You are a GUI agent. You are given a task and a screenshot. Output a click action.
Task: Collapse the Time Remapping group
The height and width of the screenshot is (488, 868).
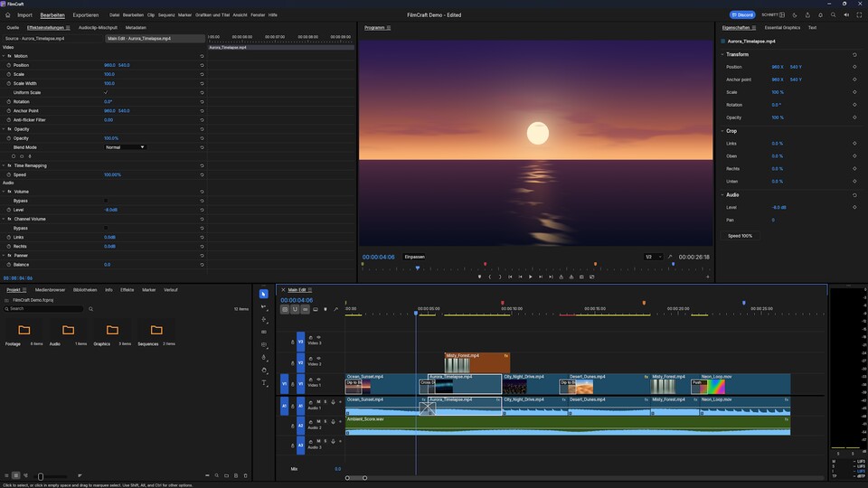click(4, 165)
